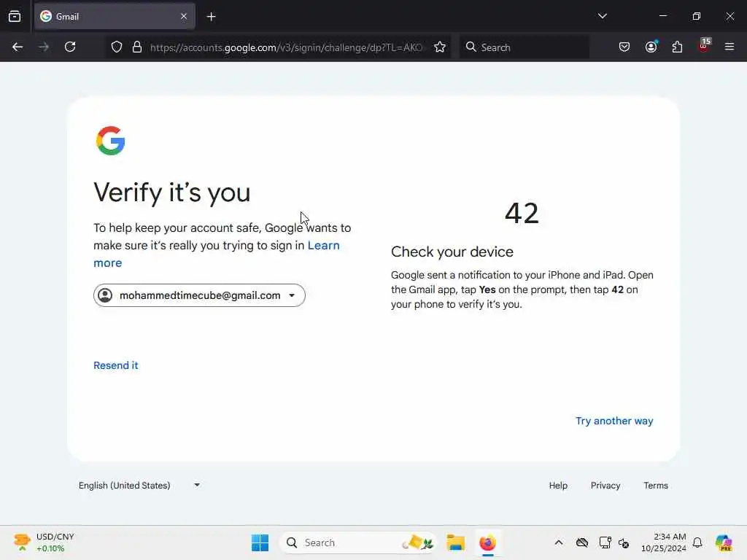Viewport: 747px width, 560px height.
Task: Click the Google logo
Action: pyautogui.click(x=111, y=141)
